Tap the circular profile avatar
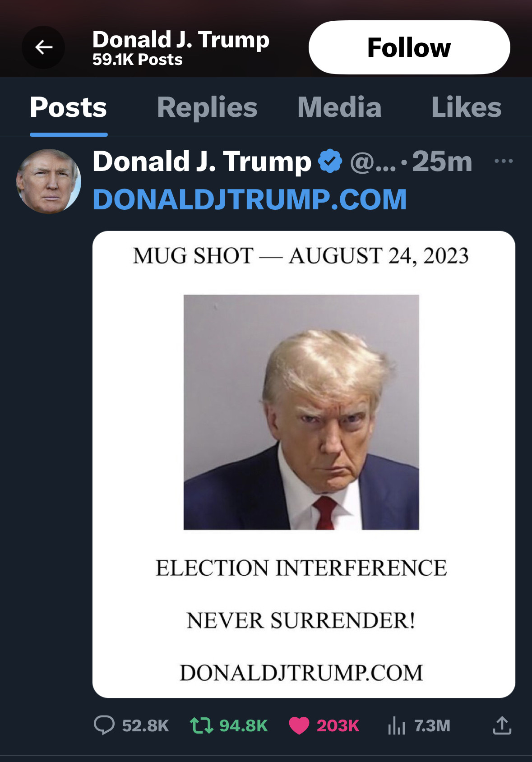The image size is (532, 762). 49,181
